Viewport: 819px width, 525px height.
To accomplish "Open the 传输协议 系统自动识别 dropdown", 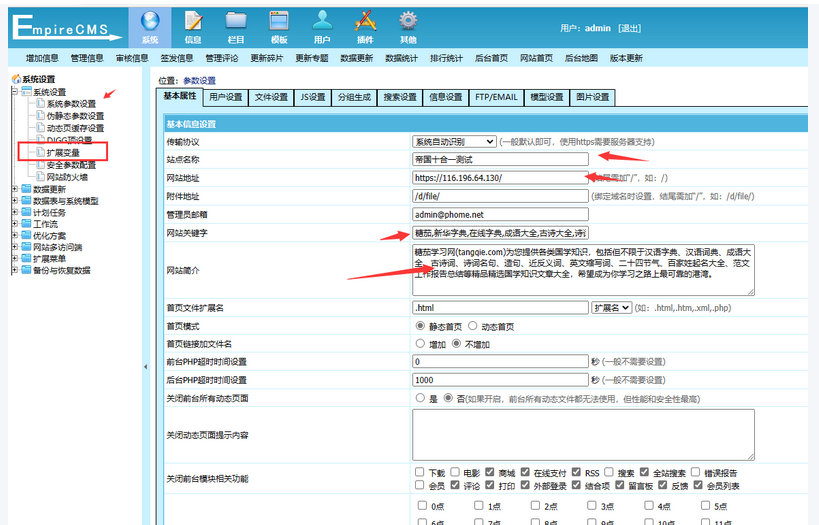I will pos(454,142).
